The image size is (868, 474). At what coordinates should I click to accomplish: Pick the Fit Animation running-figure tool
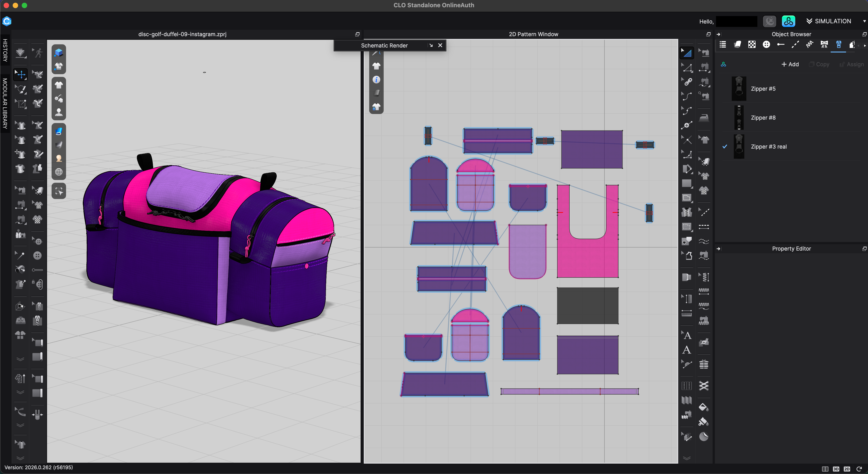38,53
